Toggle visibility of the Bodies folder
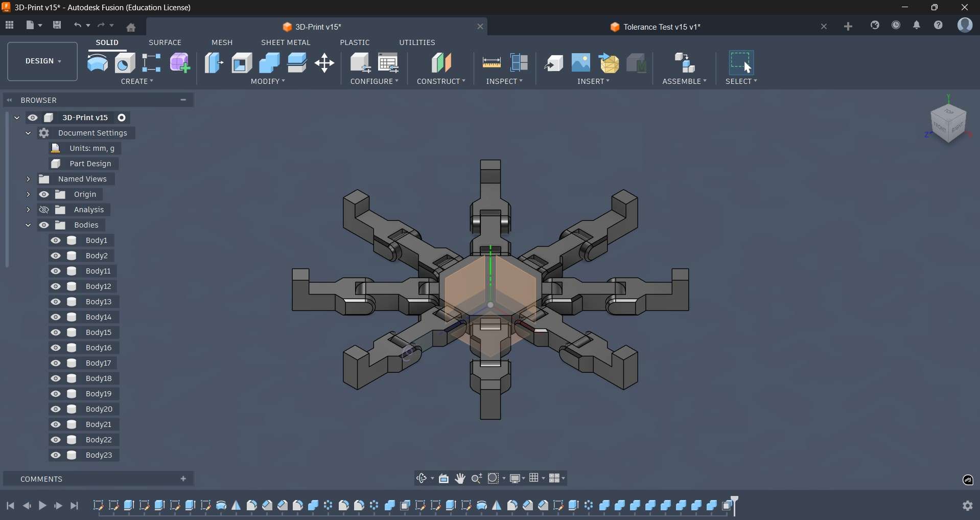980x520 pixels. point(44,225)
